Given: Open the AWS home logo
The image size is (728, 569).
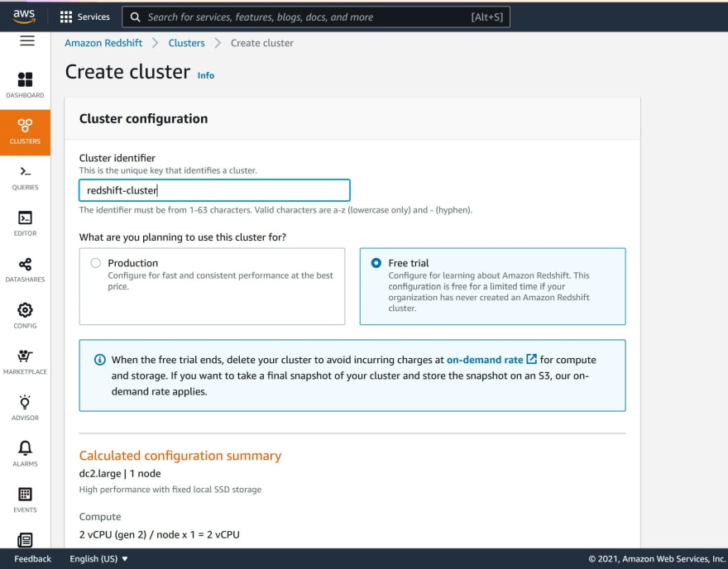Looking at the screenshot, I should [24, 17].
